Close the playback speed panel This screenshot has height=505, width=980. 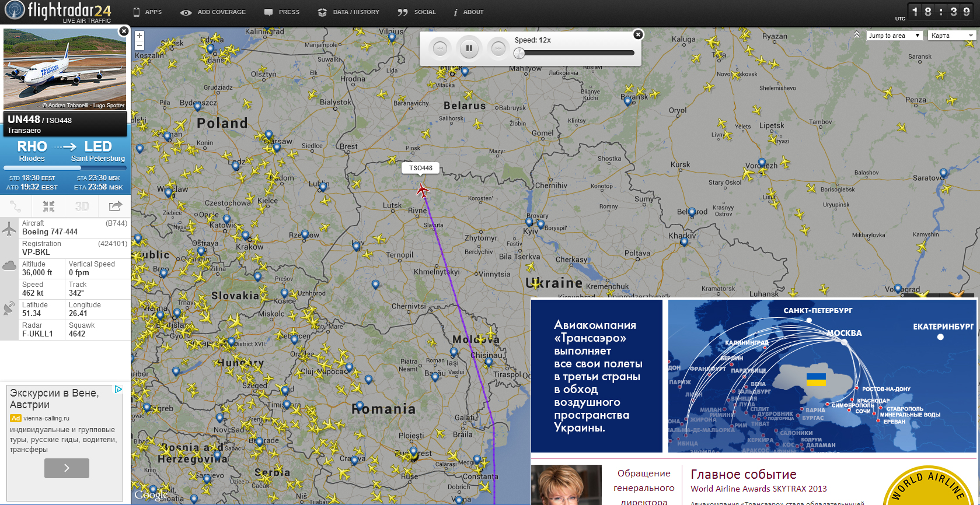tap(638, 34)
